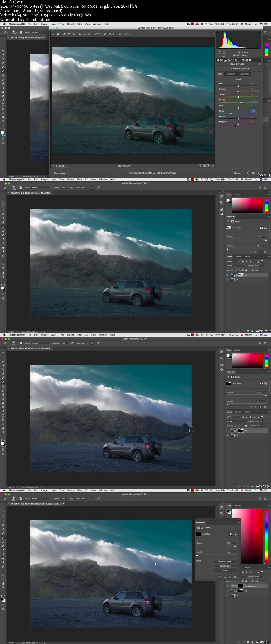Click the Default link in the Hue tab
The image size is (271, 644).
238,79
